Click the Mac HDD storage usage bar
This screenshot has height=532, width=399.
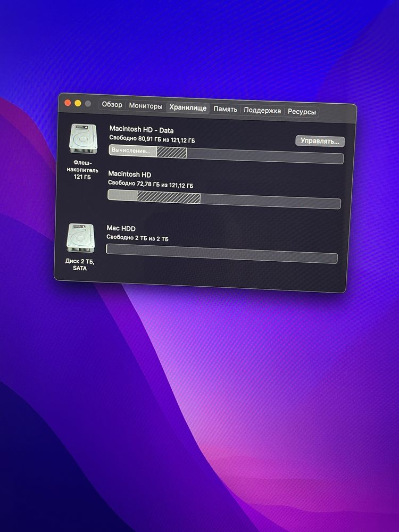pyautogui.click(x=222, y=254)
